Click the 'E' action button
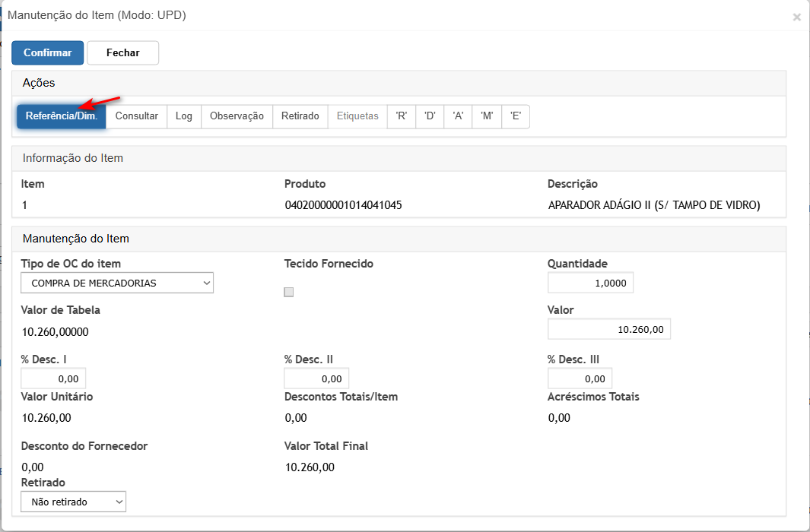The image size is (810, 532). pyautogui.click(x=516, y=116)
